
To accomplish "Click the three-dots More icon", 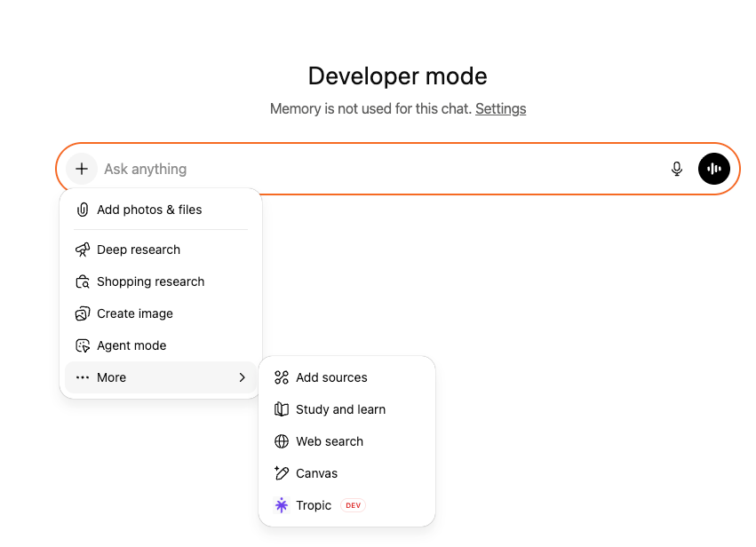I will [x=83, y=377].
